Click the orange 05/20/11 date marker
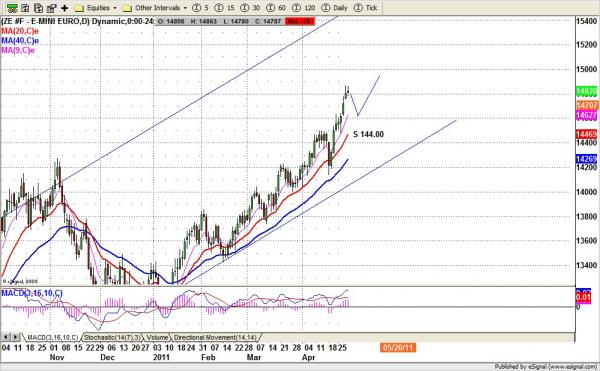The width and height of the screenshot is (600, 371). click(398, 348)
